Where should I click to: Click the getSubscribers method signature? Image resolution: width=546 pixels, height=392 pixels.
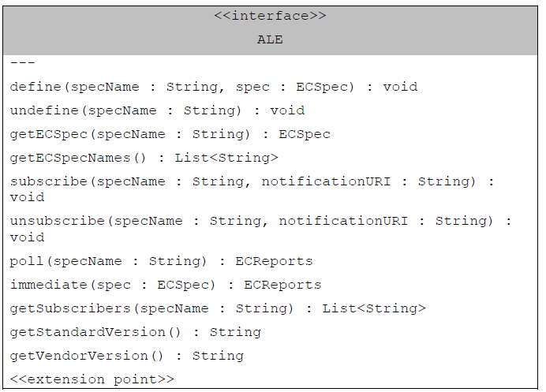click(218, 308)
